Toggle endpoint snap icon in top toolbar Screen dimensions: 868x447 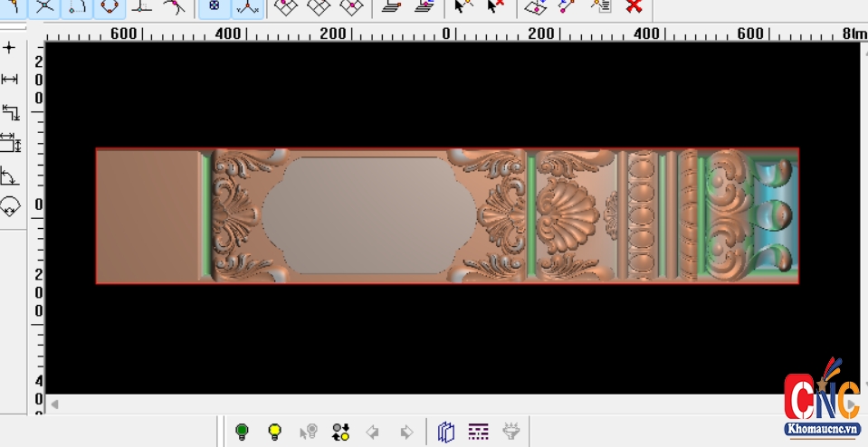pyautogui.click(x=12, y=7)
